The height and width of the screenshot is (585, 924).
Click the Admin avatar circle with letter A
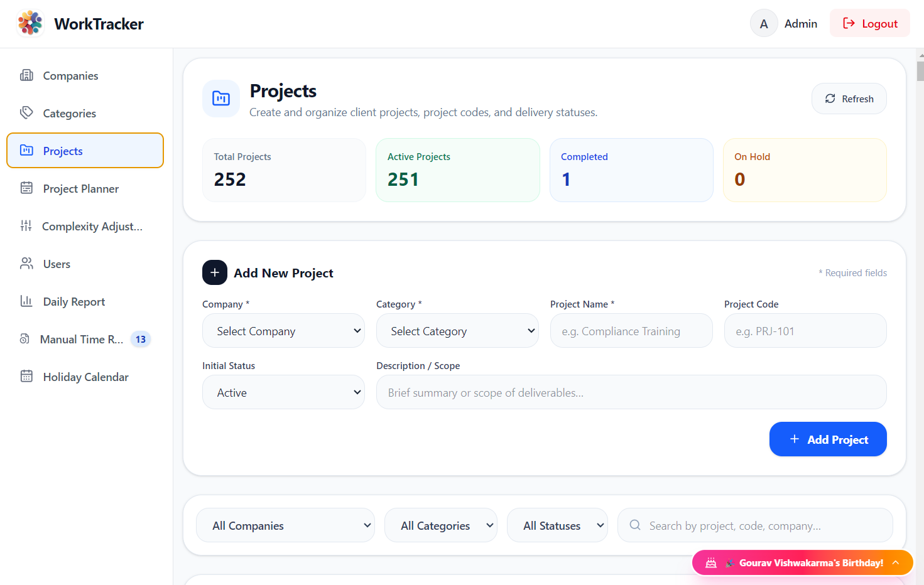pos(764,23)
